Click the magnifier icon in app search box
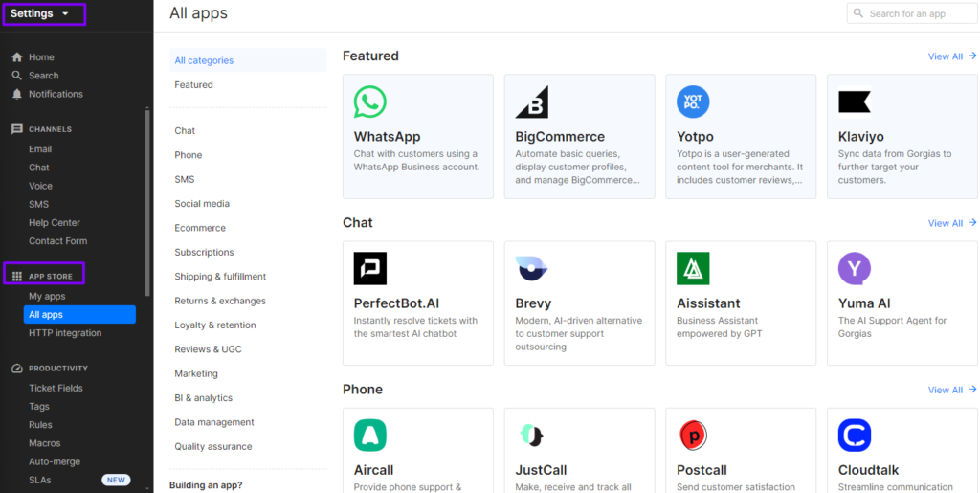This screenshot has width=980, height=493. click(x=858, y=13)
